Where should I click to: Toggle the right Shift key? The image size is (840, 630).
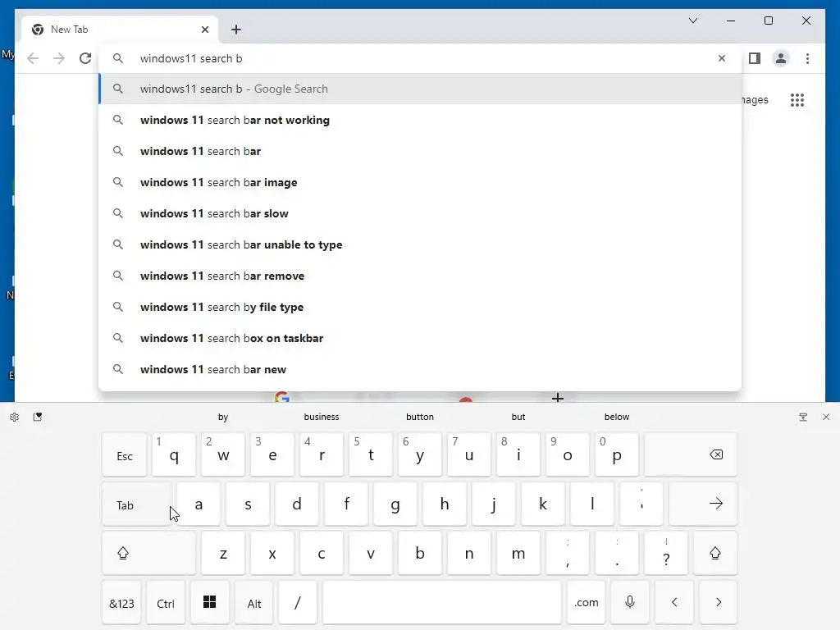coord(715,553)
